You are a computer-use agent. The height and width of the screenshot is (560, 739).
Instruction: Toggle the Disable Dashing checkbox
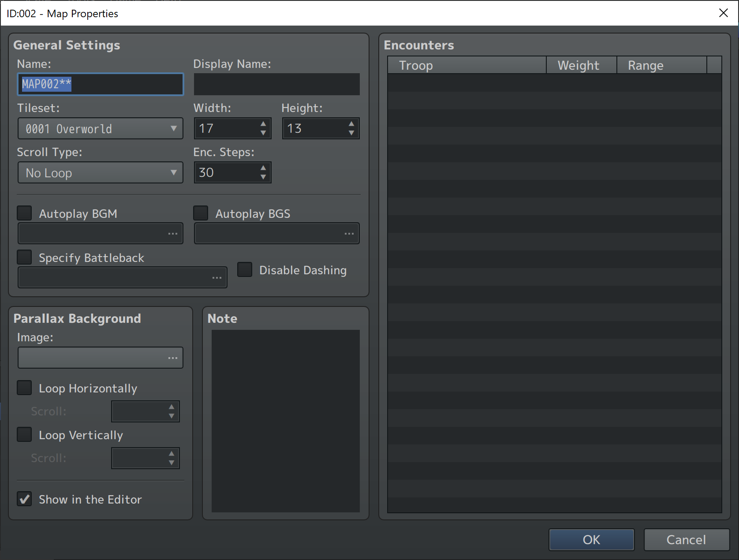click(245, 269)
